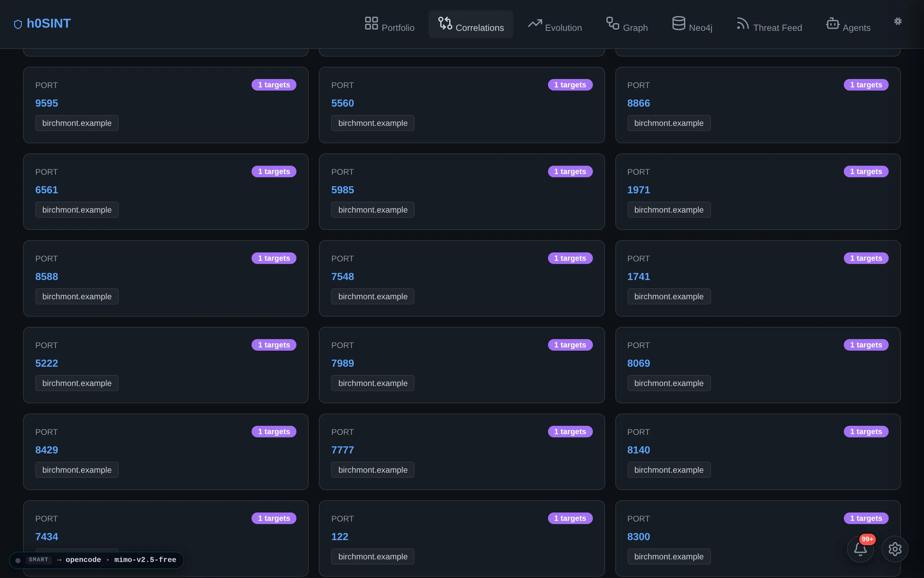Click the PORT label on the 7989 card
This screenshot has width=924, height=578.
pos(343,346)
